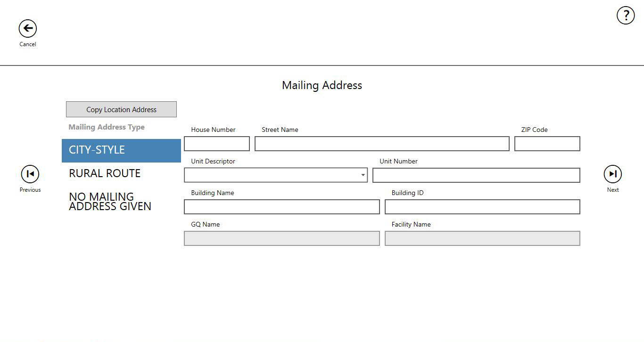The image size is (644, 342).
Task: Select the Building Name input field
Action: [x=281, y=207]
